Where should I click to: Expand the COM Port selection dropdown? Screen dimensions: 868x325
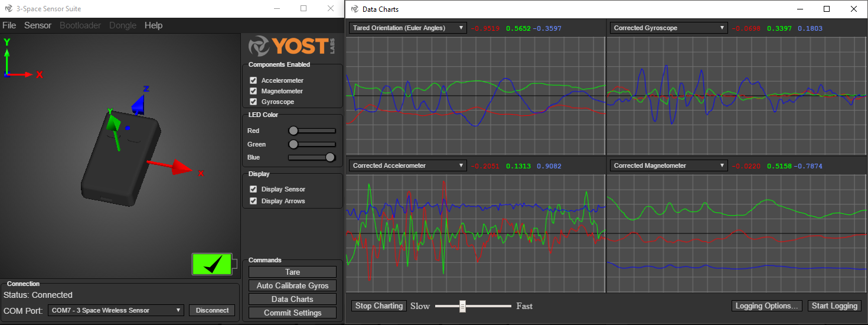[117, 310]
